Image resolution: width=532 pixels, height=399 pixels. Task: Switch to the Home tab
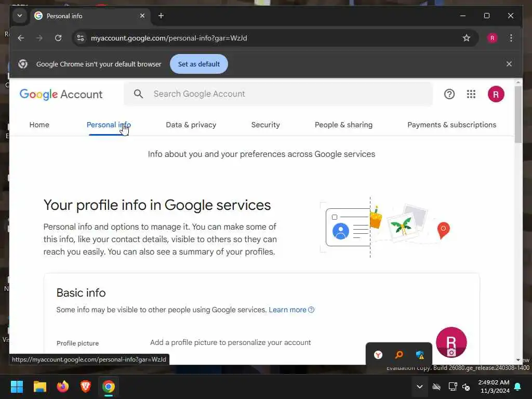(39, 125)
